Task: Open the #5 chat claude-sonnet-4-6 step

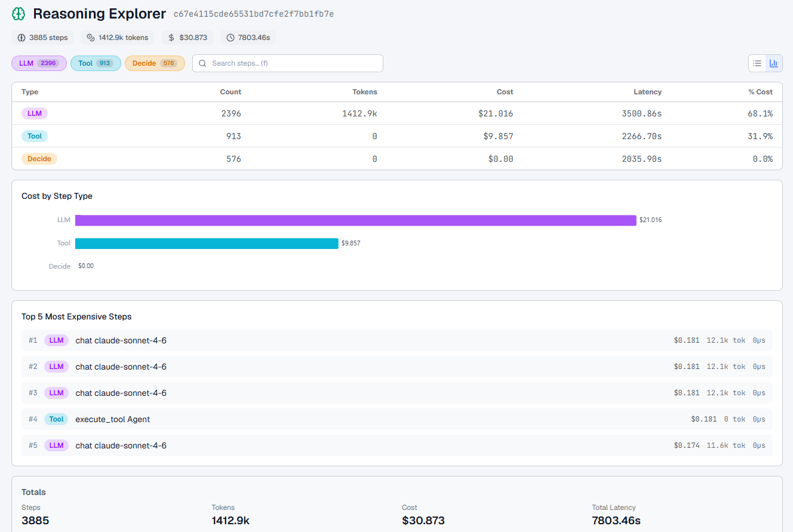Action: 396,445
